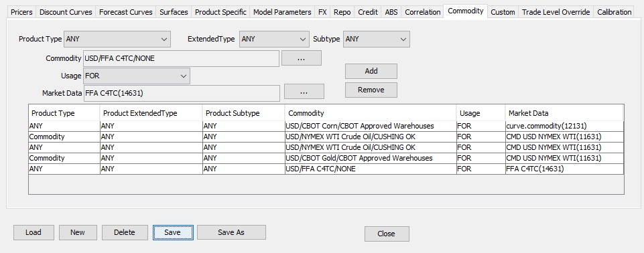
Task: Select the FOR usage cell in the FFA C4TC row
Action: coord(481,169)
